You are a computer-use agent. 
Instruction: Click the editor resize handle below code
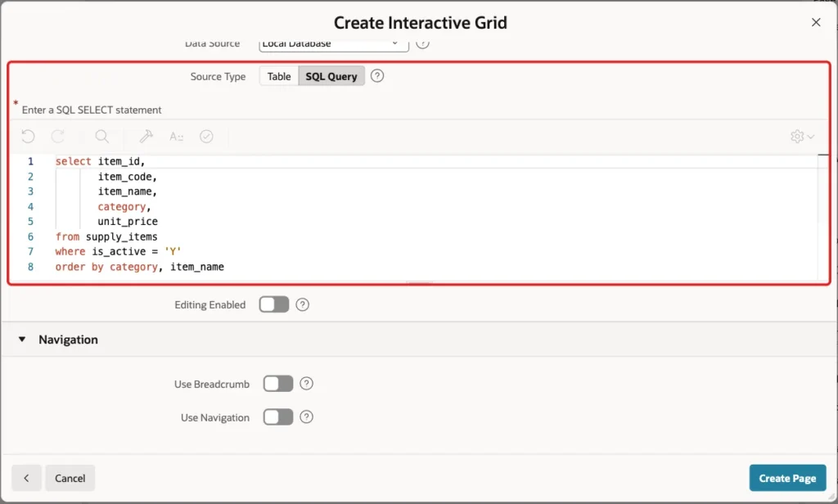(419, 282)
